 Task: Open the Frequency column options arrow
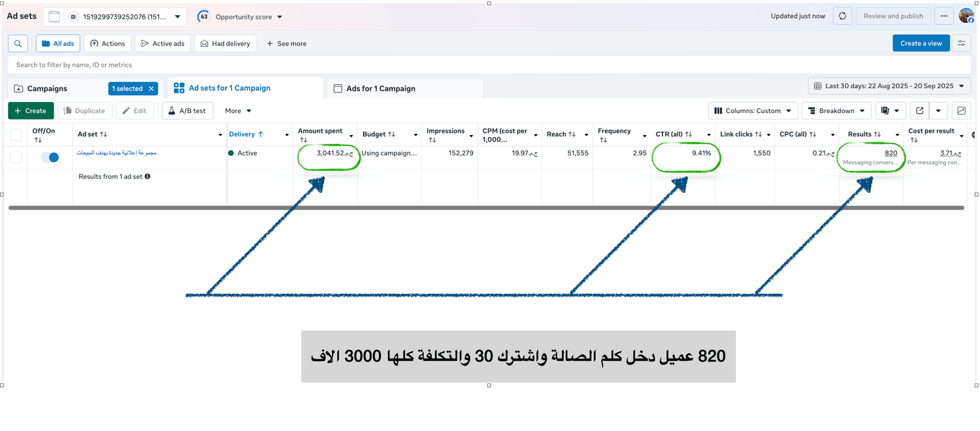click(x=644, y=136)
